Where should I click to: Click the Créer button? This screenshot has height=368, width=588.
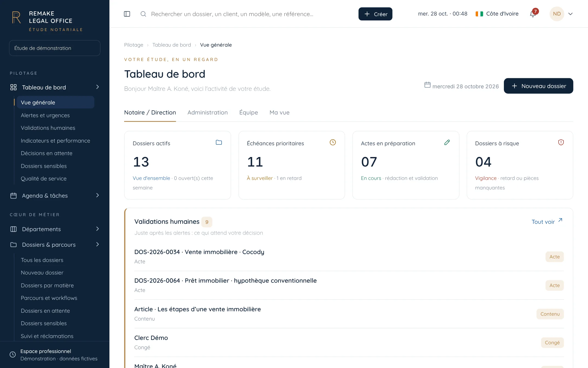click(375, 14)
